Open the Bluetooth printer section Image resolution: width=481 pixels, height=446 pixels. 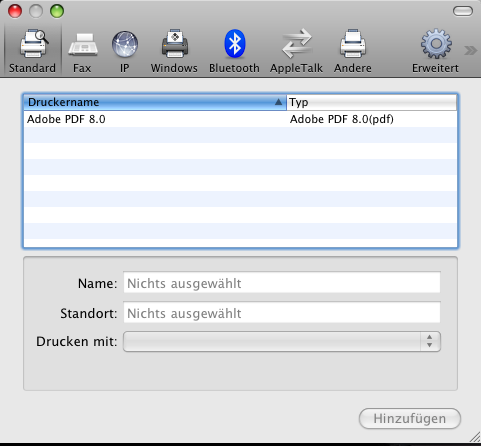pyautogui.click(x=235, y=44)
